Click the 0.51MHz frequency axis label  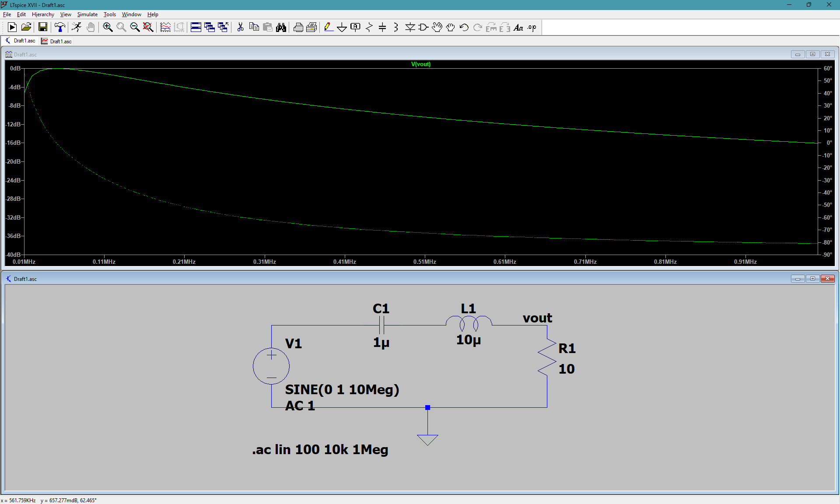point(425,262)
